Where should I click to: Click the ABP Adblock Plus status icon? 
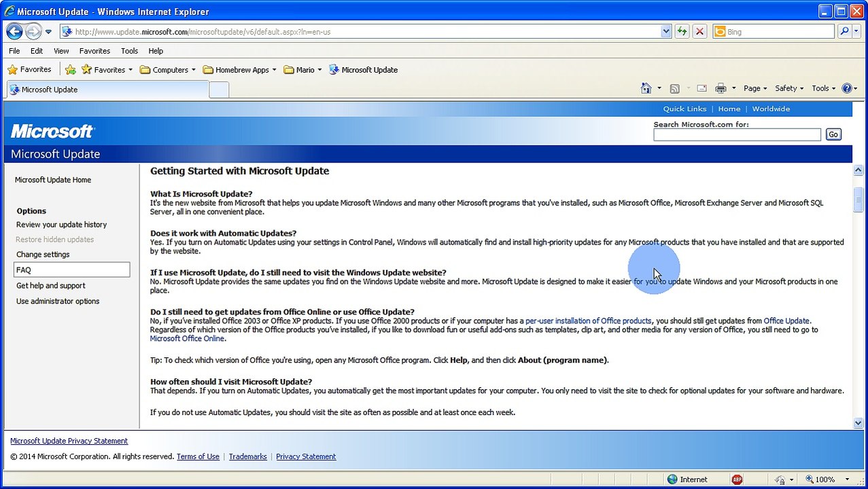click(x=737, y=479)
